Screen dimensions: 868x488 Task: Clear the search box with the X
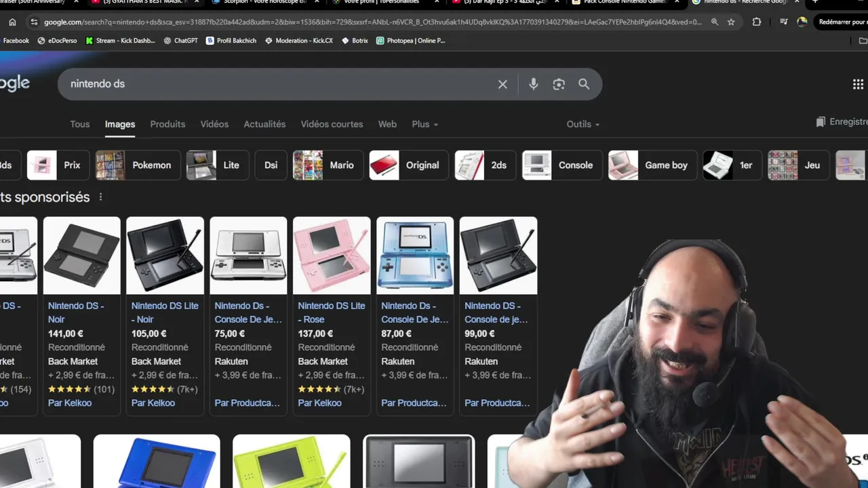pyautogui.click(x=502, y=84)
